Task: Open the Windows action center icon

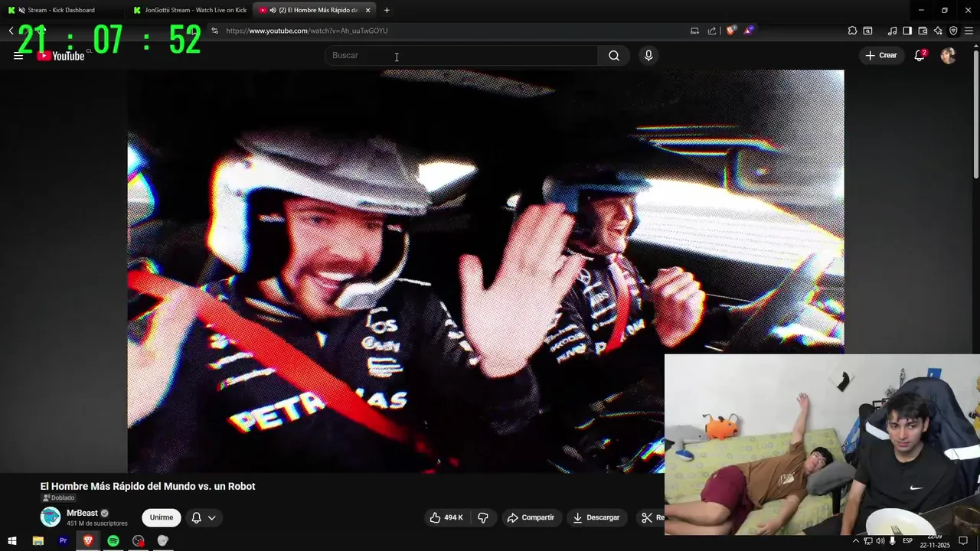Action: 963,540
